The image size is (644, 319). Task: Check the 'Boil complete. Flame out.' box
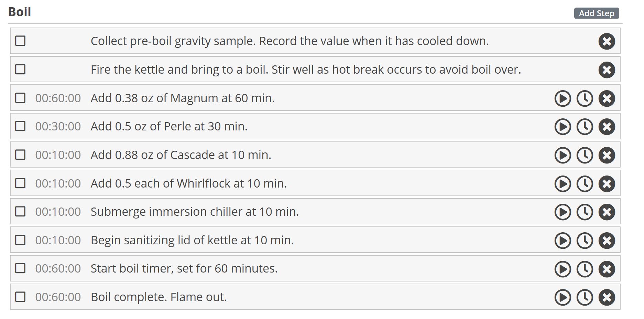(20, 297)
